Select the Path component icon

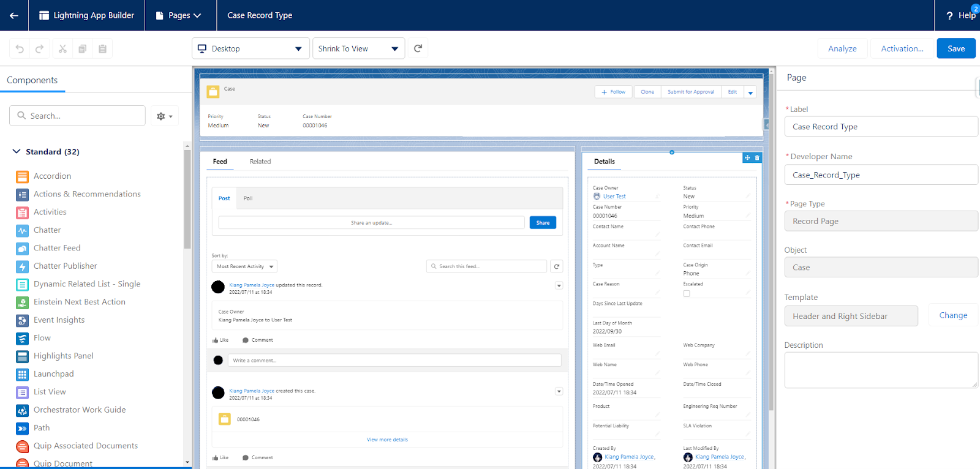point(23,429)
